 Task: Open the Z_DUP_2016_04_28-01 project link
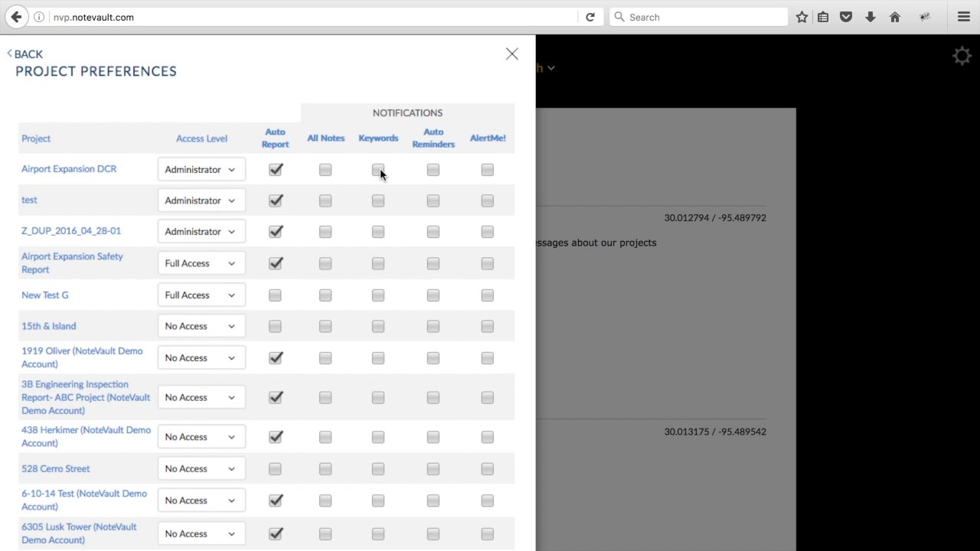click(71, 230)
